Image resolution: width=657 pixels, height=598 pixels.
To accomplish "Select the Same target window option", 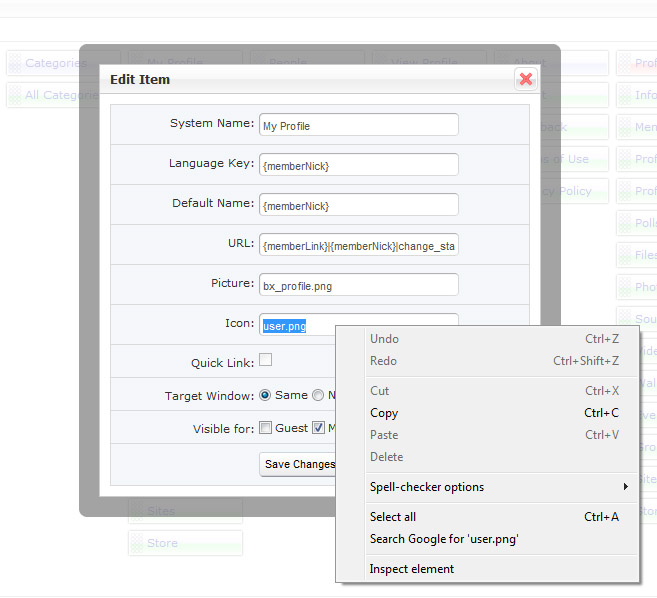I will tap(265, 395).
